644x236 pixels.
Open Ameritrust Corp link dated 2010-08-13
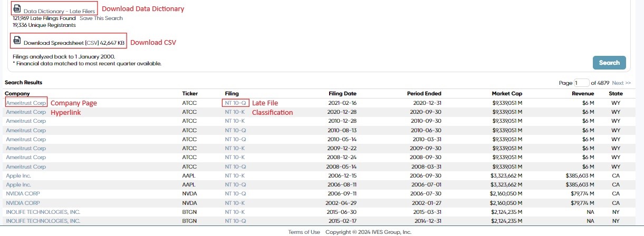click(26, 130)
